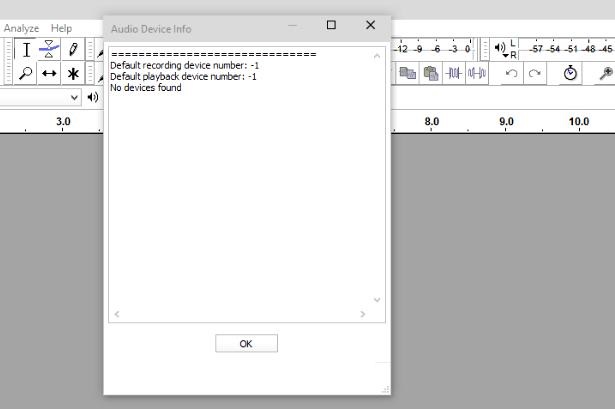Click the Paste clipboard icon
Screen dimensions: 615x409
[431, 73]
